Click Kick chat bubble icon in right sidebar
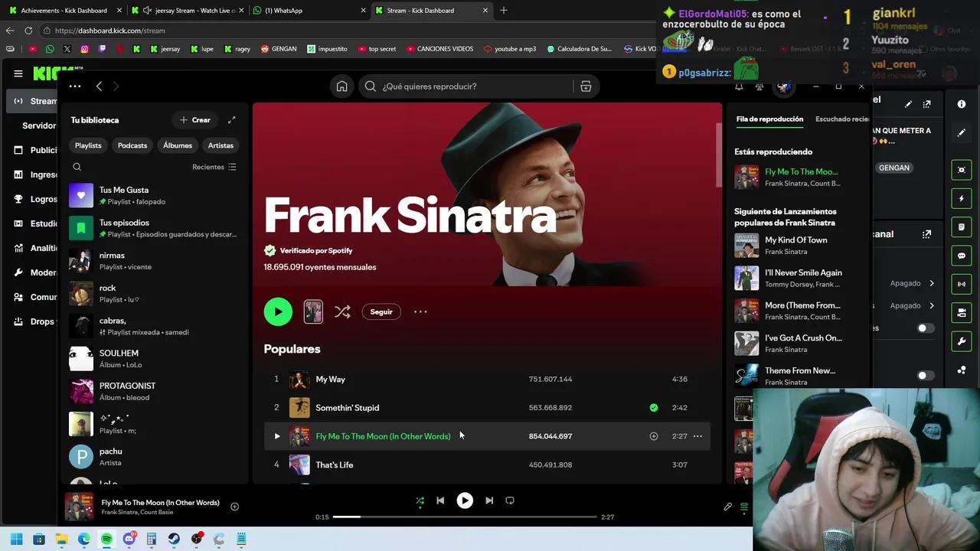 962,256
